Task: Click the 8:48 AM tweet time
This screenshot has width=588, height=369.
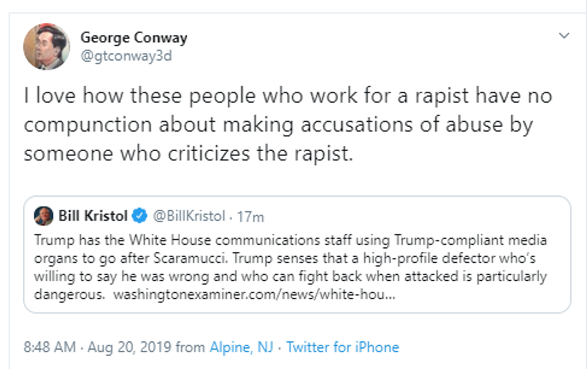Action: 49,347
